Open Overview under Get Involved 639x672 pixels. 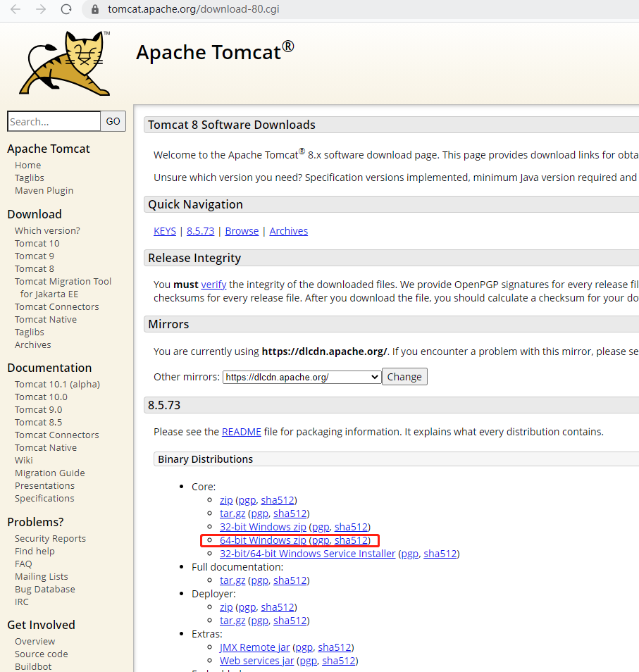[35, 641]
